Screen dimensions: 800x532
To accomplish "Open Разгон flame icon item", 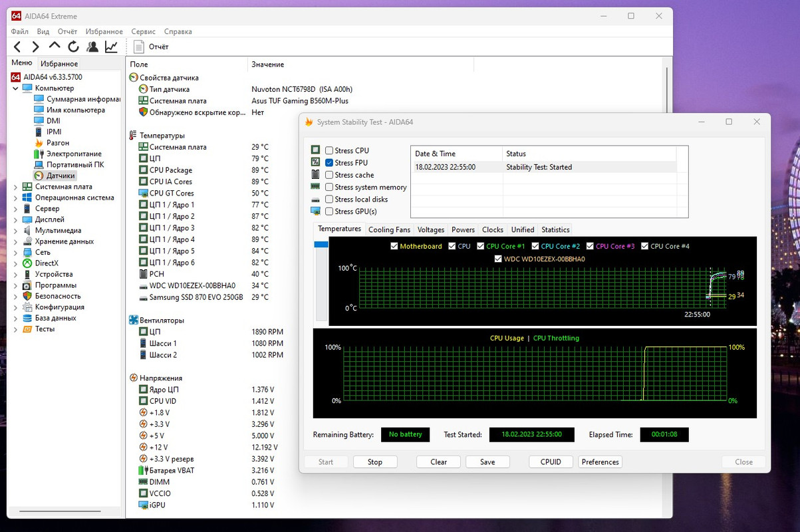I will click(x=39, y=143).
